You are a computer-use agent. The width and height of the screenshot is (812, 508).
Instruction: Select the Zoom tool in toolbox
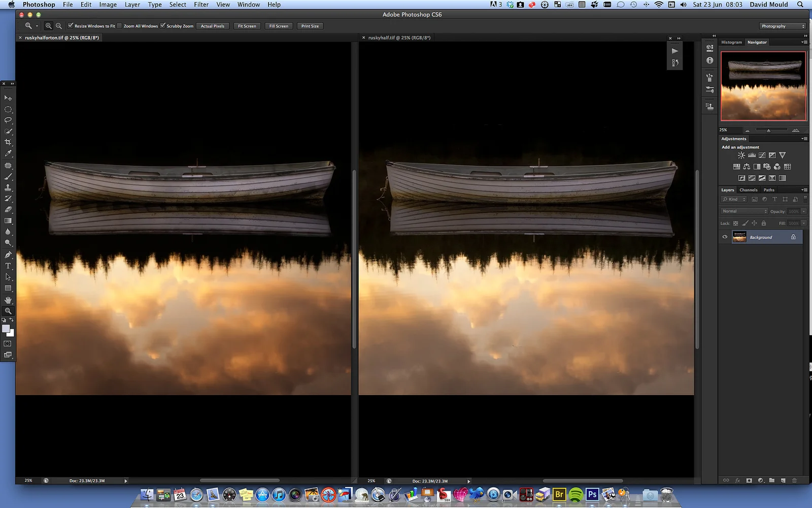pos(8,311)
